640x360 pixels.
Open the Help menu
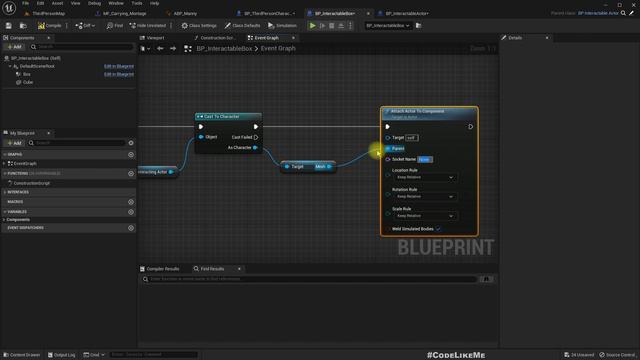[x=154, y=3]
